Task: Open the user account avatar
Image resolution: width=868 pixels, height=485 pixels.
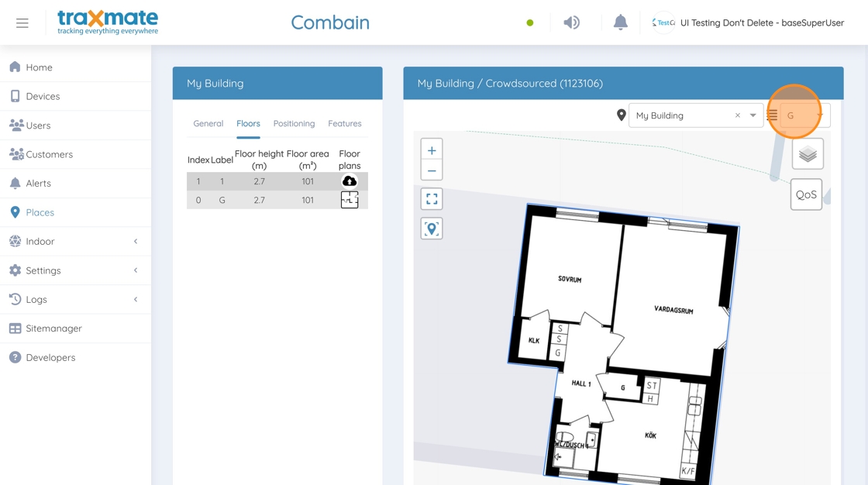Action: pyautogui.click(x=663, y=22)
